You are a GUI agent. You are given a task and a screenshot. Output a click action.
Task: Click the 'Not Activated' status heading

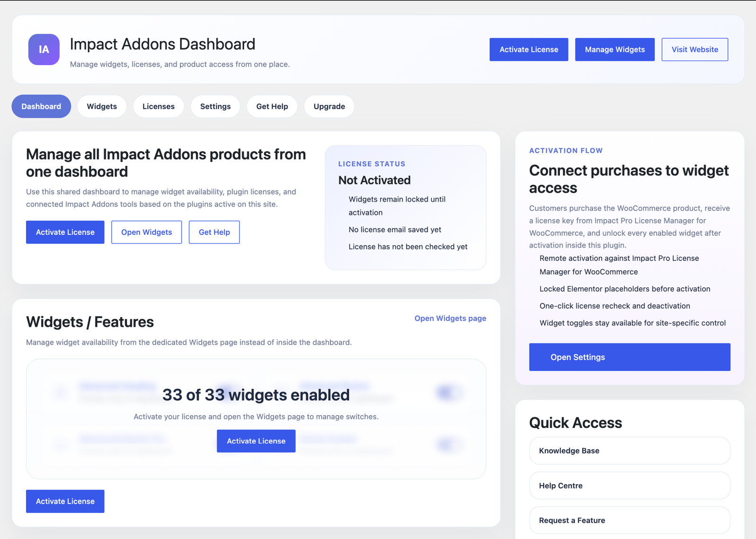coord(374,180)
